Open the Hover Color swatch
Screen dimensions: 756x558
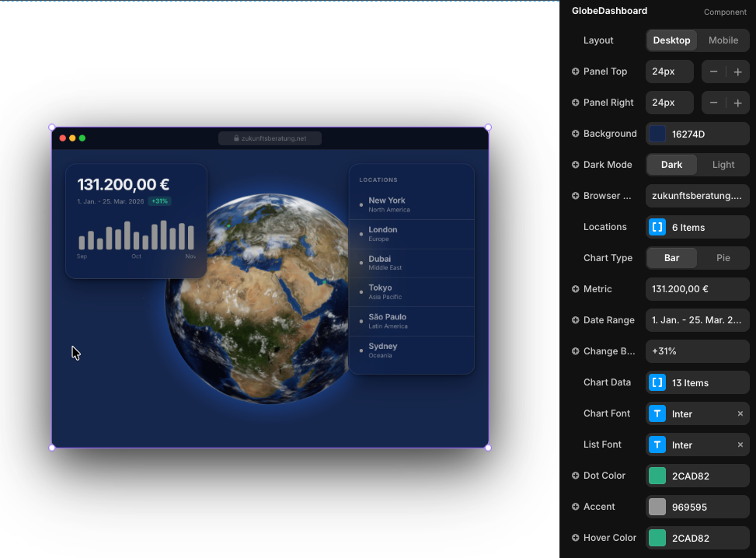tap(657, 538)
